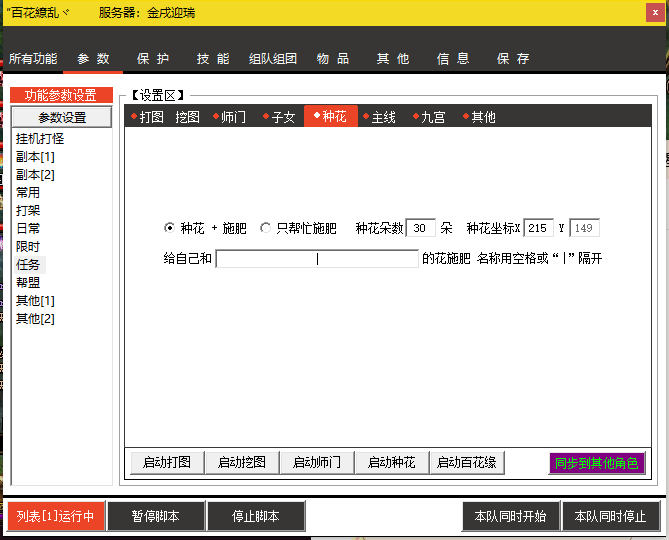669x540 pixels.
Task: Open the 其他 settings sub-tab
Action: tap(479, 116)
